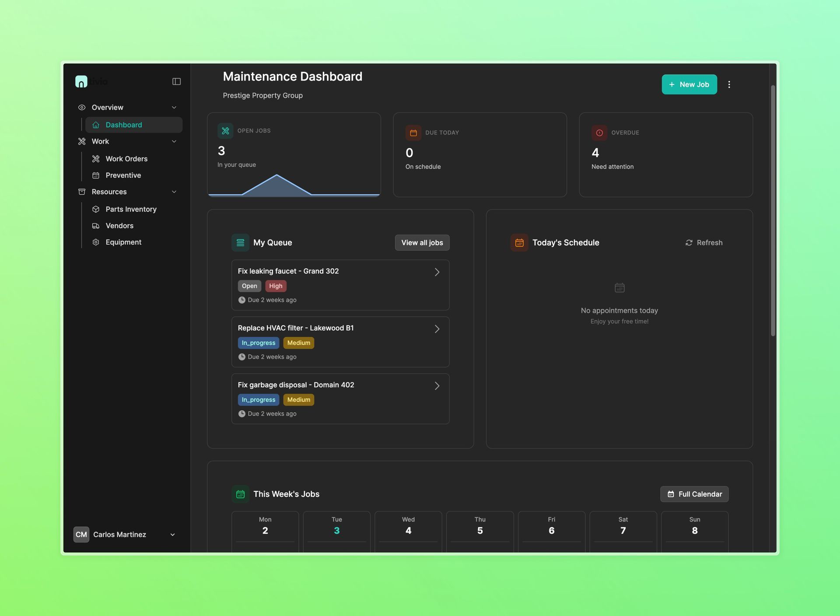This screenshot has width=840, height=616.
Task: Open Work Orders from the sidebar
Action: 126,158
